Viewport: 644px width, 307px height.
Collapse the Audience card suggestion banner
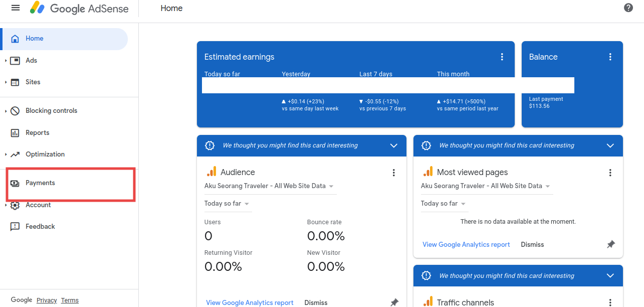(x=393, y=145)
